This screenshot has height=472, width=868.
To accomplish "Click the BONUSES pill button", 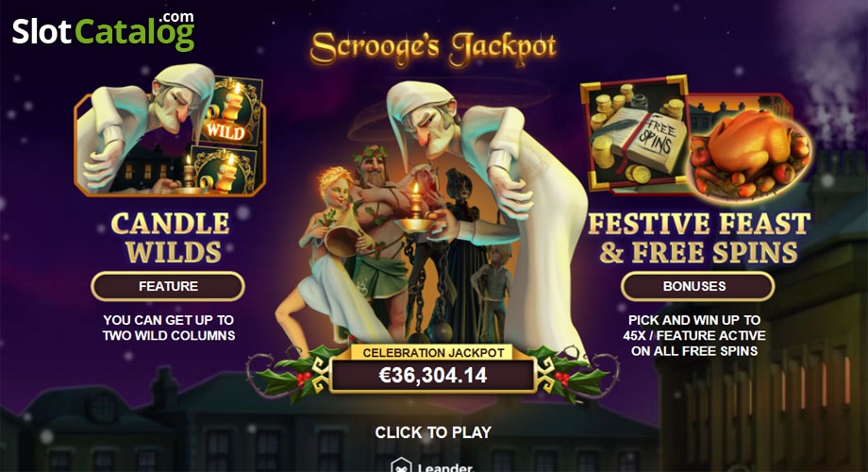I will (697, 286).
